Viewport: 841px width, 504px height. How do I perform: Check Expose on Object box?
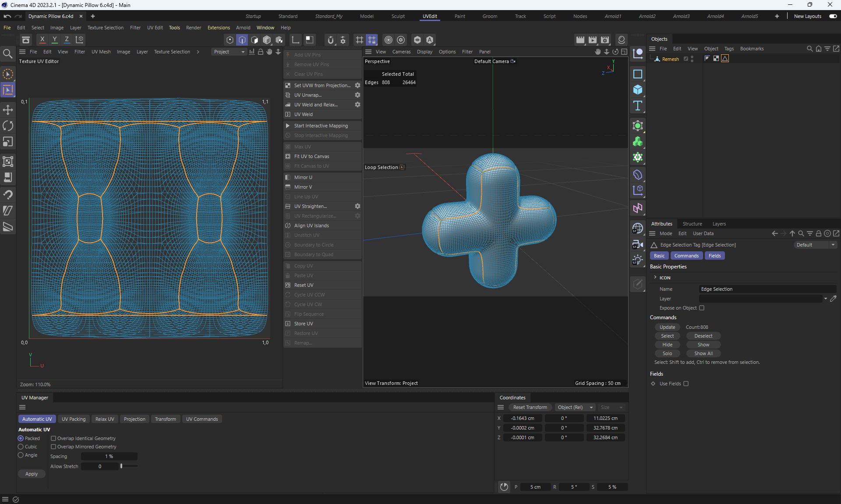tap(702, 308)
